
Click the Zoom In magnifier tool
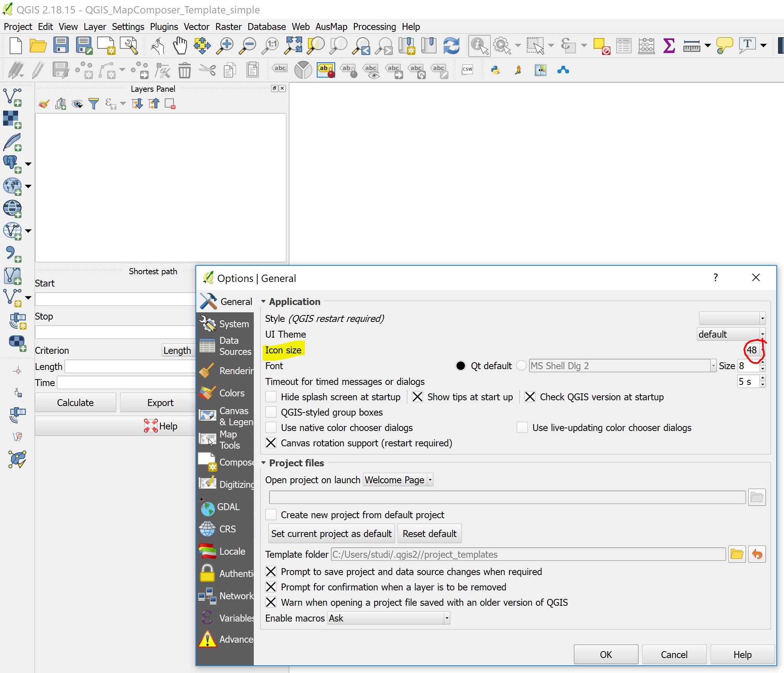tap(225, 45)
